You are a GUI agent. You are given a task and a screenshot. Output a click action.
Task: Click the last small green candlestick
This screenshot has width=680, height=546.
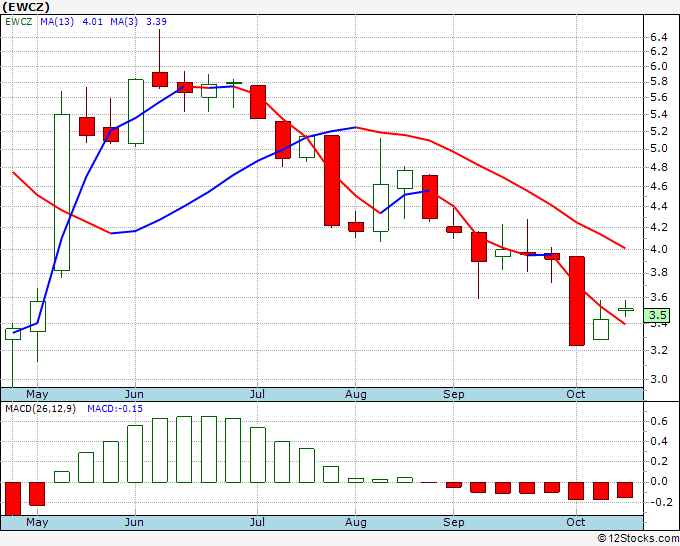coord(625,309)
